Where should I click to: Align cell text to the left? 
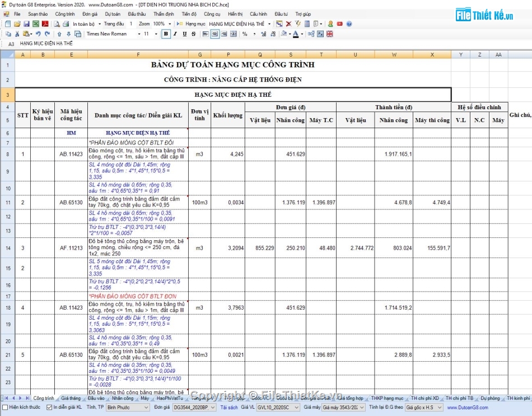tap(206, 34)
